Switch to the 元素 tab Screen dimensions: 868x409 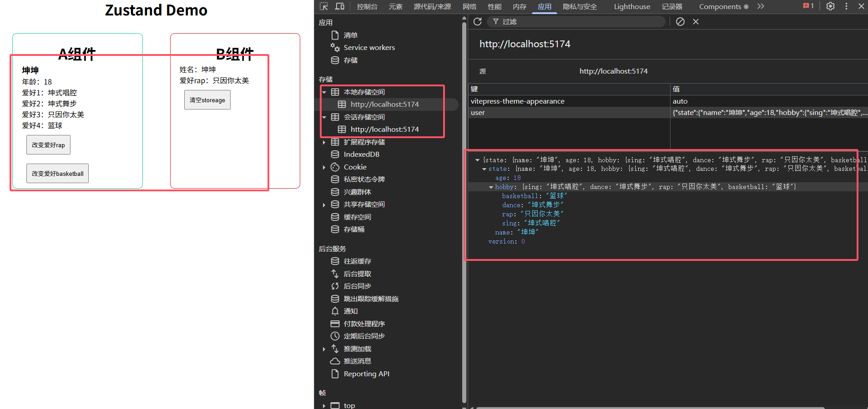(396, 6)
